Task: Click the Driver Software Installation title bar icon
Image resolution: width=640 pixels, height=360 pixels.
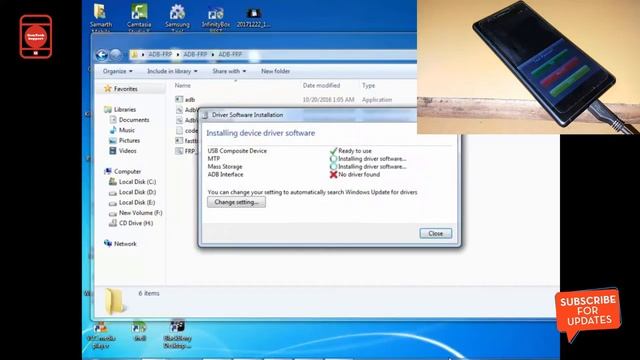Action: point(205,115)
